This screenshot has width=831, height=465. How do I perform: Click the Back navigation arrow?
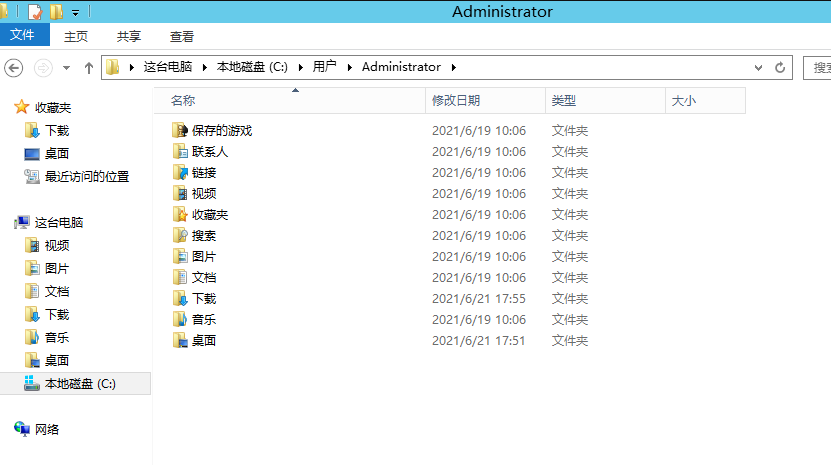14,67
